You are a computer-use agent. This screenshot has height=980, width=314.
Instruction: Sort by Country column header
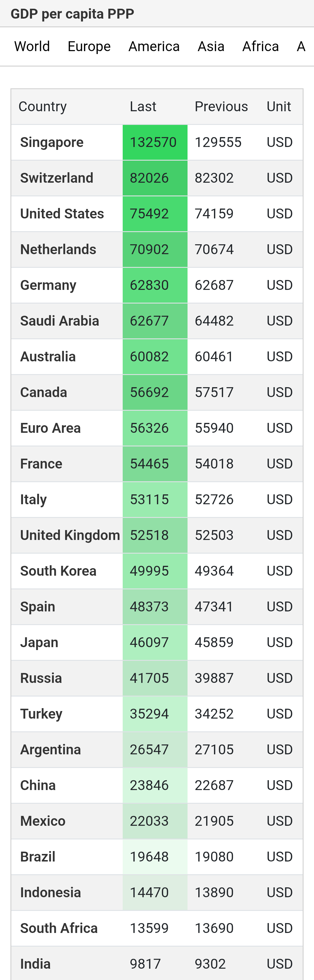point(43,107)
